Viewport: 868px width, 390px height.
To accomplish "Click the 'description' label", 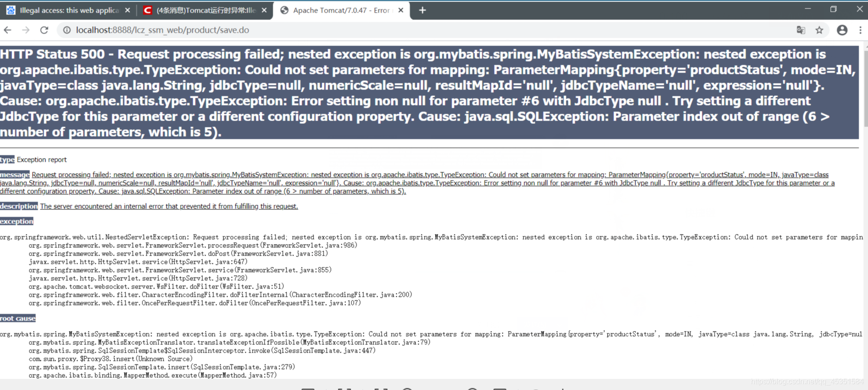I will (19, 206).
